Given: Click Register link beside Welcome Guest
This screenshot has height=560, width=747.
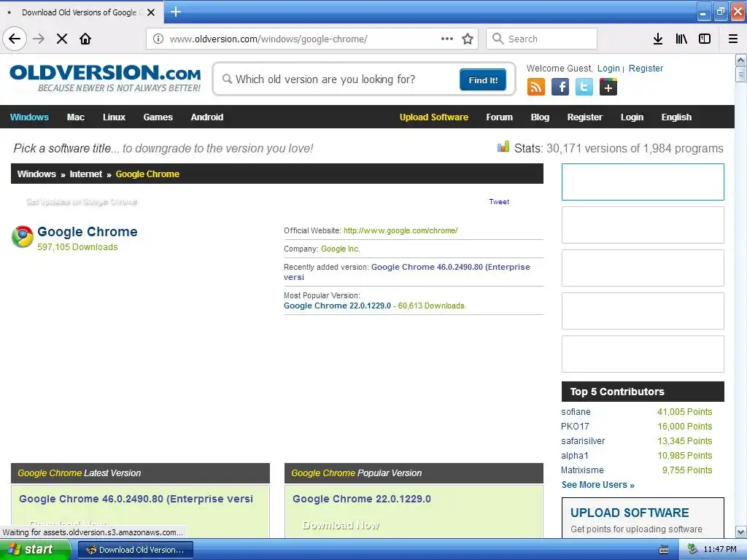Looking at the screenshot, I should [x=646, y=68].
